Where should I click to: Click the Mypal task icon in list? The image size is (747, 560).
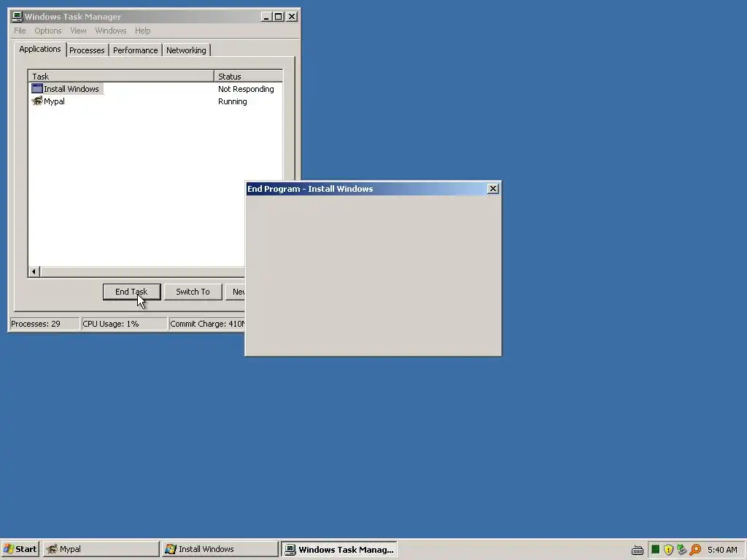pos(37,101)
